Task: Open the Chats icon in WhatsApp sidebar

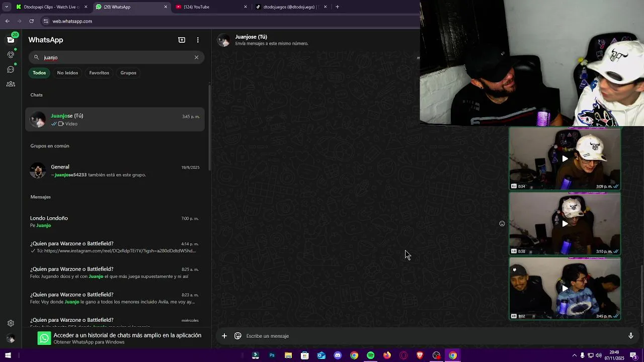Action: 11,40
